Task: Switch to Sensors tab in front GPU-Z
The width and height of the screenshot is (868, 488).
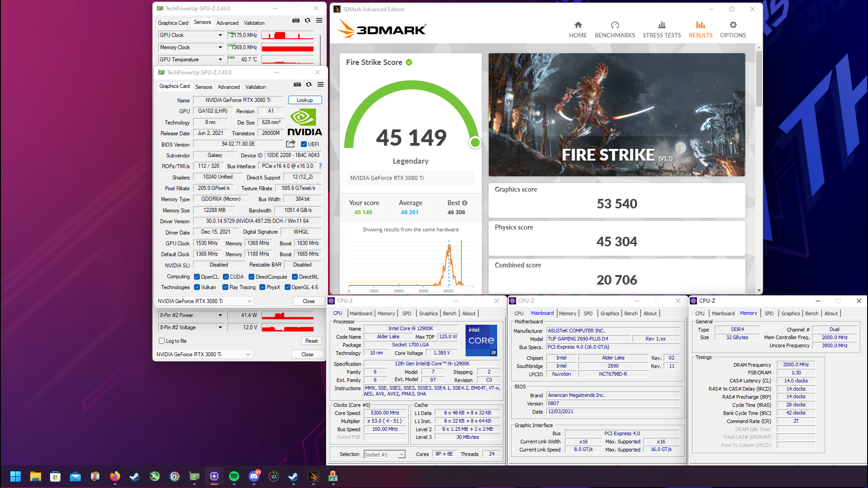Action: point(203,87)
